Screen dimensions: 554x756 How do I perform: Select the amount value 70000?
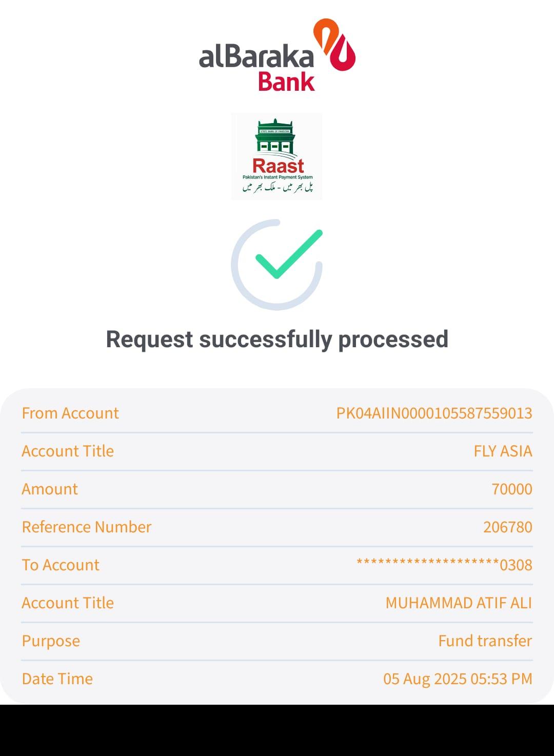point(511,489)
